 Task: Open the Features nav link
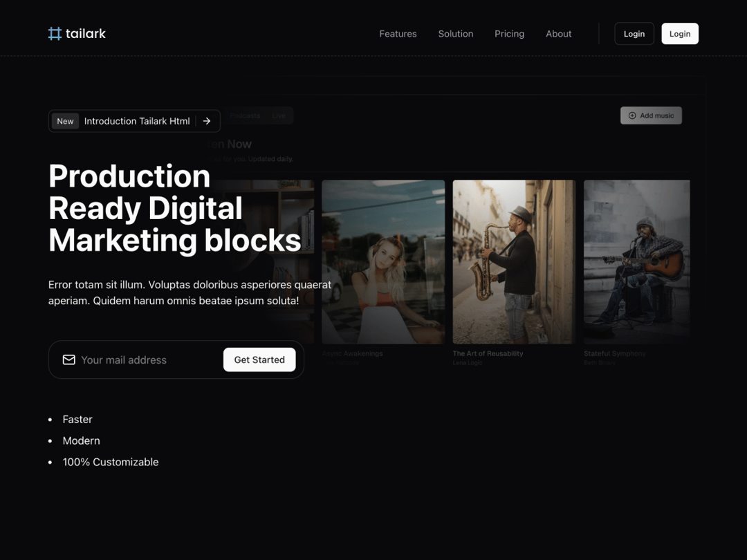[x=398, y=34]
